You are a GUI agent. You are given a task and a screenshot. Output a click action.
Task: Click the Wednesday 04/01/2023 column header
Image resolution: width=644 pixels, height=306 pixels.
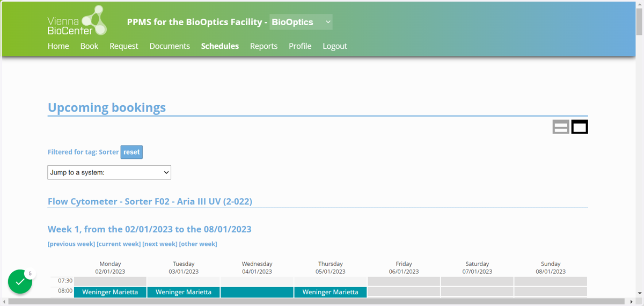(257, 267)
